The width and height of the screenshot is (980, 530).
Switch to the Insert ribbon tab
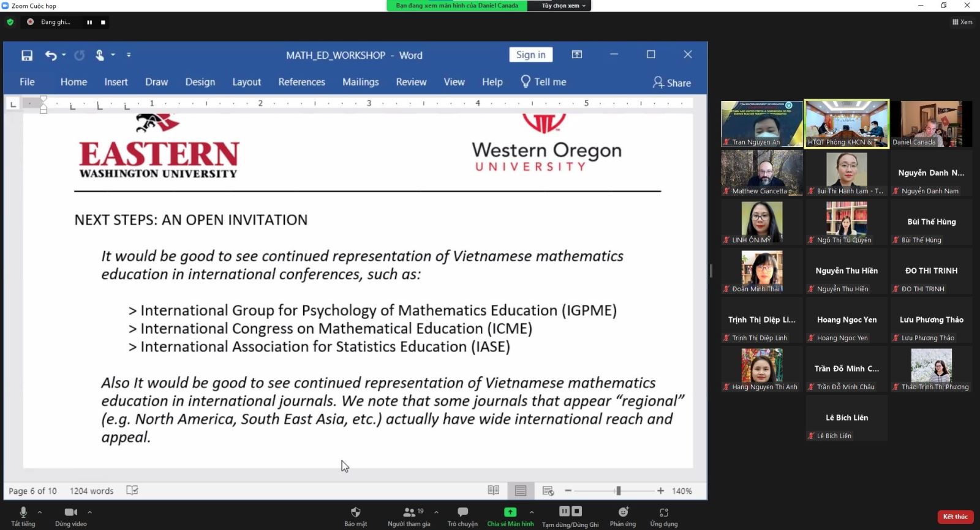[116, 82]
